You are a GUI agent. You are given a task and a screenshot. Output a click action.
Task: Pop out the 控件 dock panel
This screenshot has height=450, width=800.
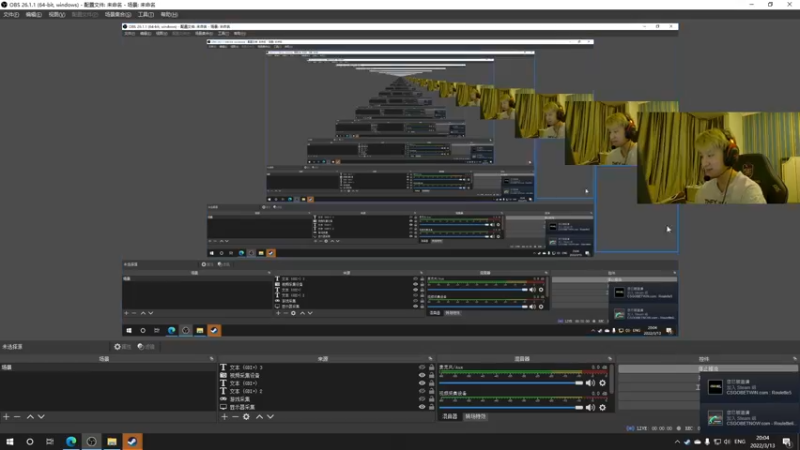coord(795,359)
